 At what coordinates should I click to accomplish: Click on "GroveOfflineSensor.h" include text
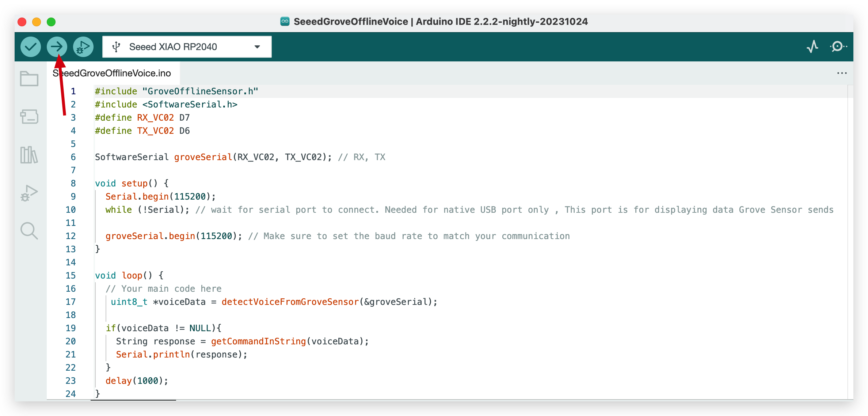(x=200, y=91)
